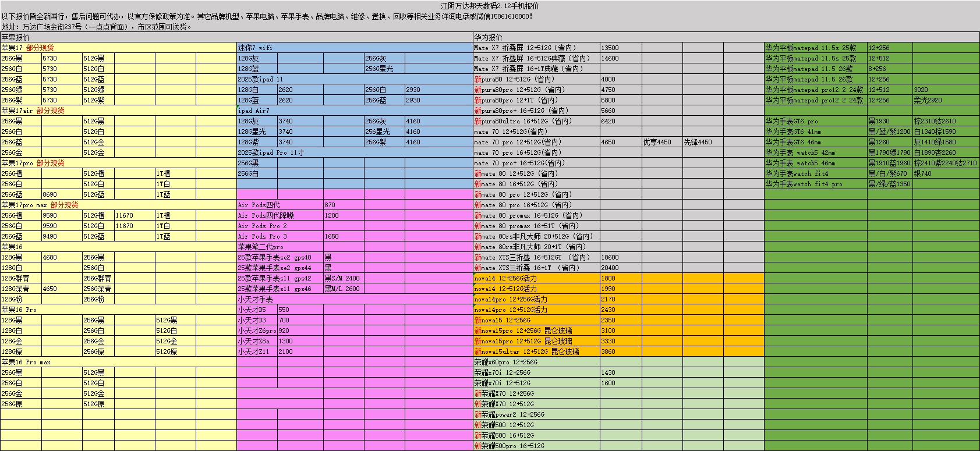Click the title cell 江阴万达邦天数码2.12手机报价
The image size is (980, 451).
490,6
